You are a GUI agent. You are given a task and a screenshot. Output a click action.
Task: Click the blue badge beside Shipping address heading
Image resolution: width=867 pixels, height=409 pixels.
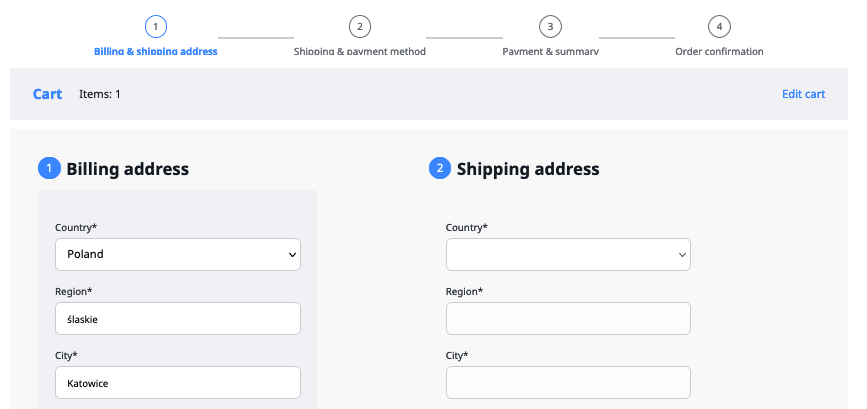coord(440,169)
